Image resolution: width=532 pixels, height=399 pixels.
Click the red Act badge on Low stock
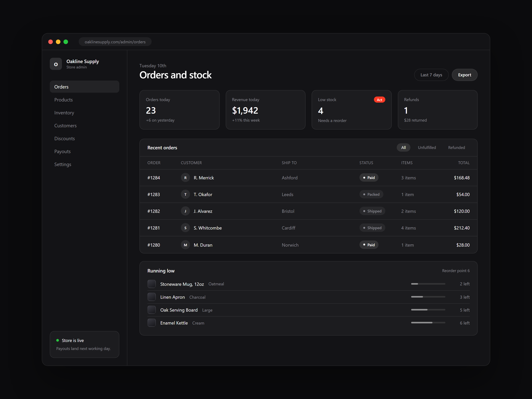379,100
